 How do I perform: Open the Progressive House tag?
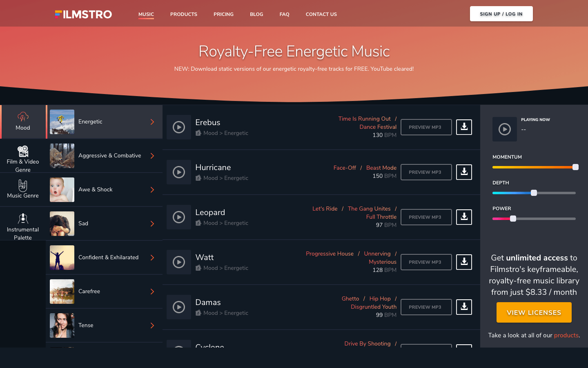coord(330,254)
